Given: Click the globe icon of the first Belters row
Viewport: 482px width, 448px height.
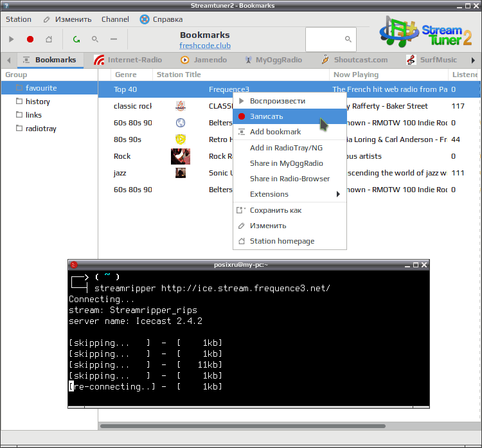Looking at the screenshot, I should (181, 123).
